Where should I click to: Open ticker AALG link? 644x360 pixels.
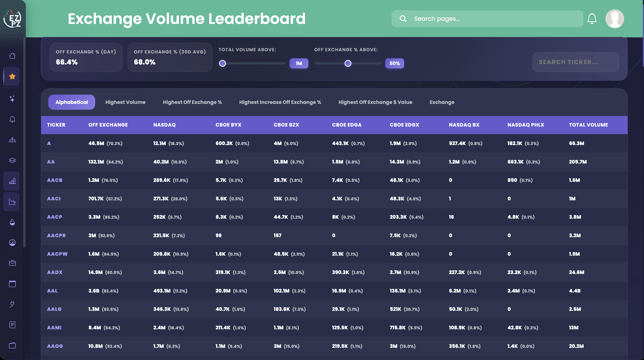click(x=54, y=309)
